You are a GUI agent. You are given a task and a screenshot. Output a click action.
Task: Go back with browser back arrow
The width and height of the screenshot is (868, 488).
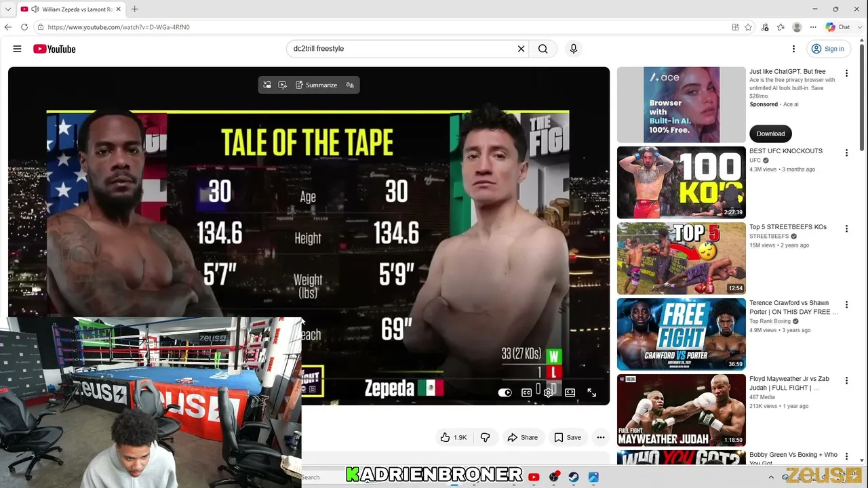(8, 27)
